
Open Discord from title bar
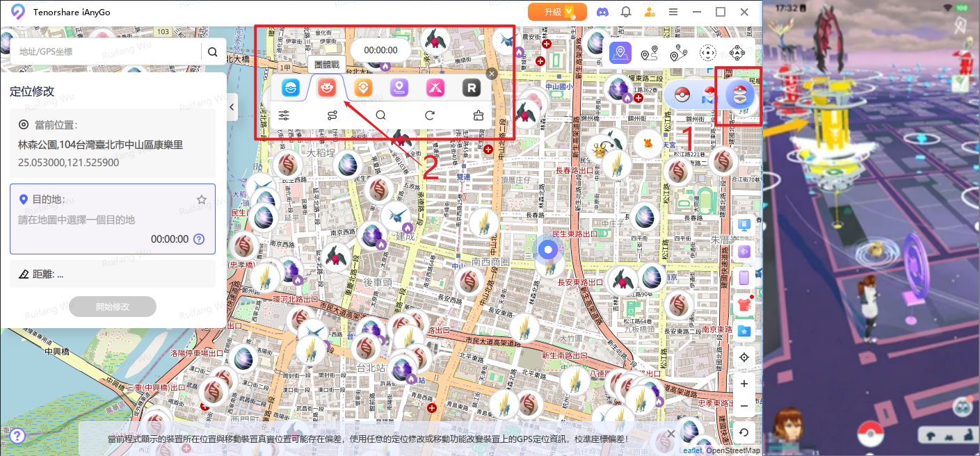tap(602, 12)
